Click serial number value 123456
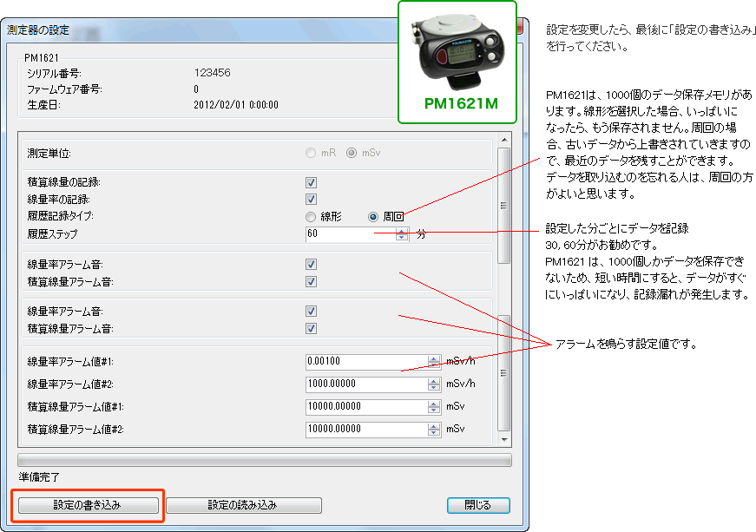The height and width of the screenshot is (532, 756). click(x=212, y=73)
